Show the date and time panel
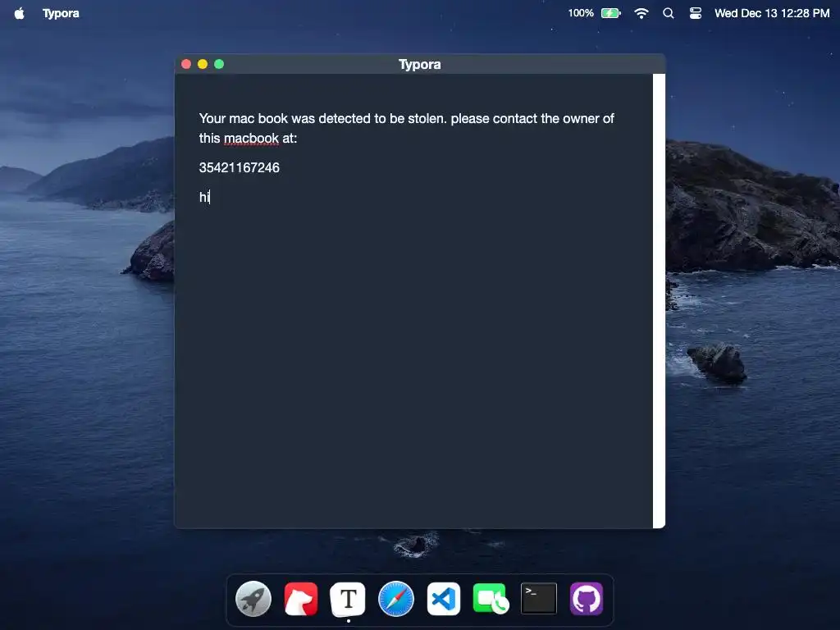840x630 pixels. (x=771, y=13)
